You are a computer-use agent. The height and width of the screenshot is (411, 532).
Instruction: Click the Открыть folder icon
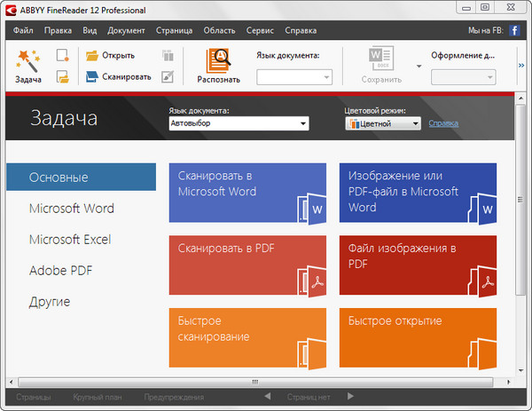coord(93,55)
